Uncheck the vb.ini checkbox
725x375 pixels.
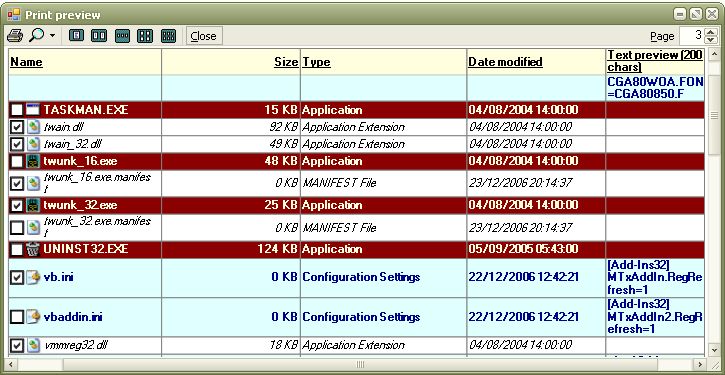pos(17,277)
